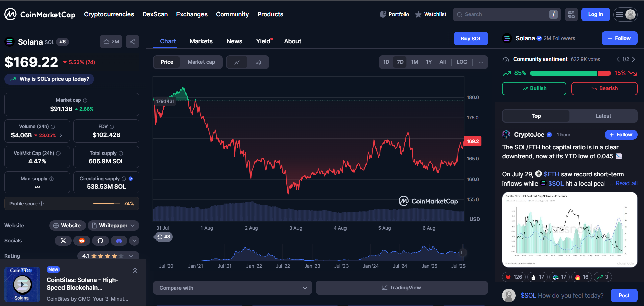Click the Profile score info icon
The image size is (644, 306).
click(x=42, y=204)
